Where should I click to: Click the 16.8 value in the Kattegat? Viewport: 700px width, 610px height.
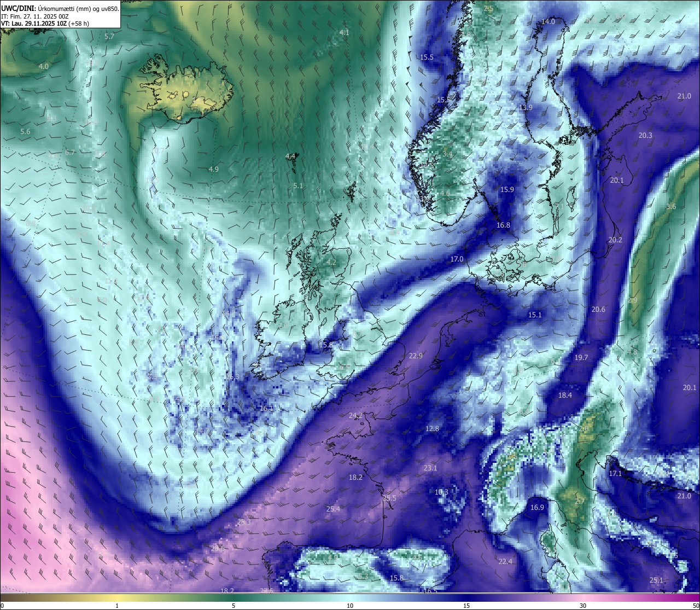coord(503,225)
